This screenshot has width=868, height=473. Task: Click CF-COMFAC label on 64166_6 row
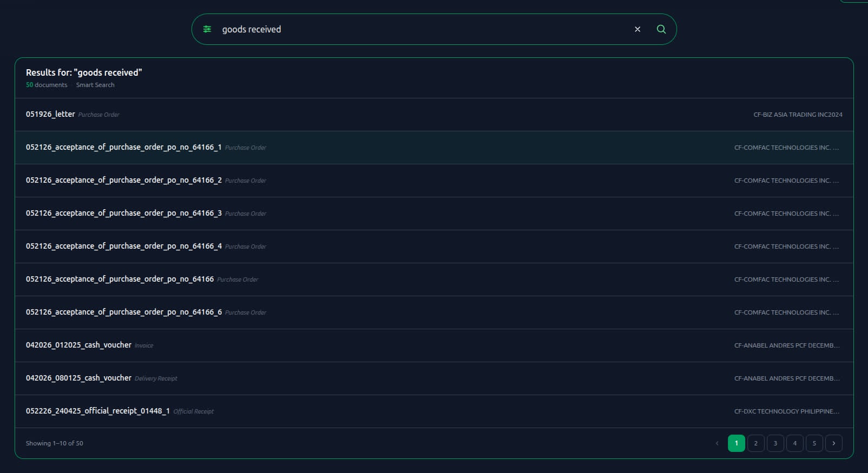click(x=787, y=312)
